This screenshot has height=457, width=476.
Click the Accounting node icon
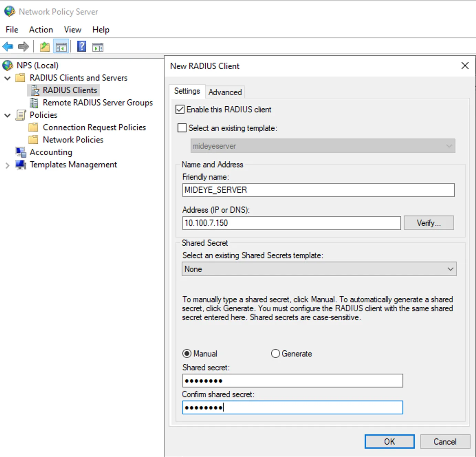click(x=21, y=152)
